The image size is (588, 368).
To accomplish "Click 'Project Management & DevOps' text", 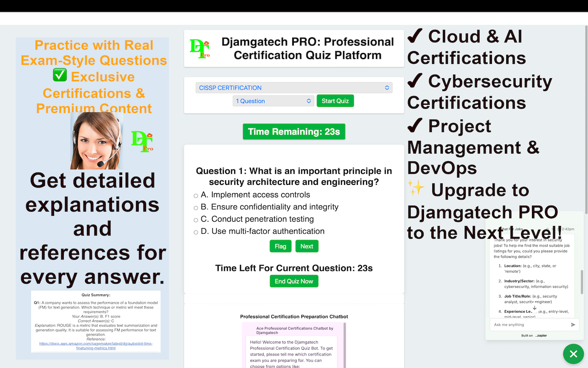I will [473, 147].
